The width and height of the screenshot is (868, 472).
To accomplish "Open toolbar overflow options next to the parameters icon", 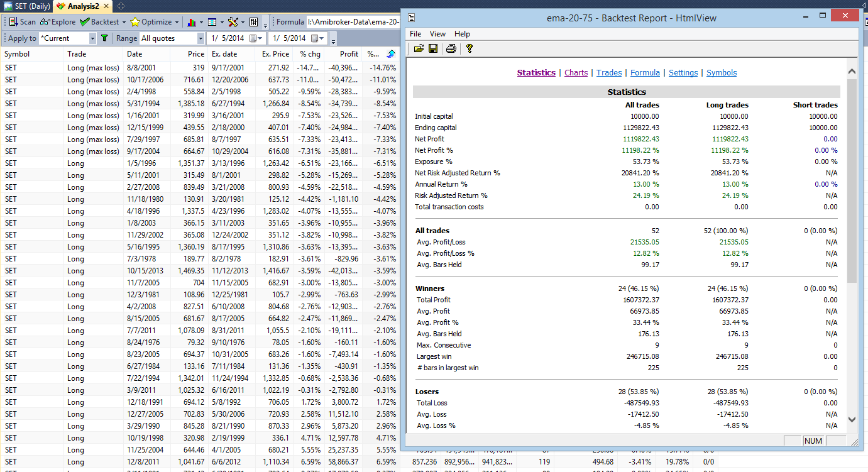I will 266,24.
